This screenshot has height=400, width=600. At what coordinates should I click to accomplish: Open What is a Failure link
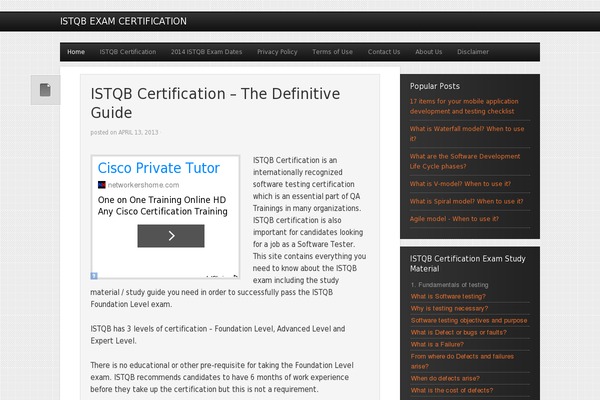coord(437,344)
